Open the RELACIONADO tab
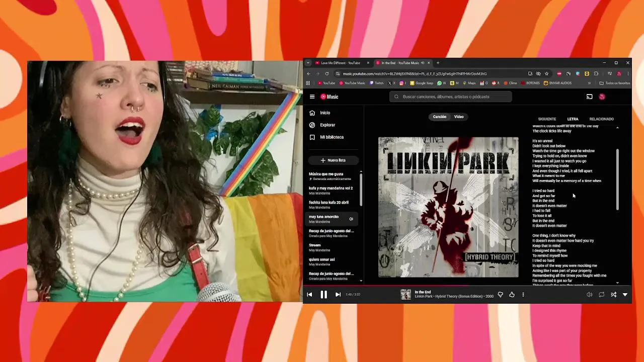644x362 pixels. pos(601,119)
